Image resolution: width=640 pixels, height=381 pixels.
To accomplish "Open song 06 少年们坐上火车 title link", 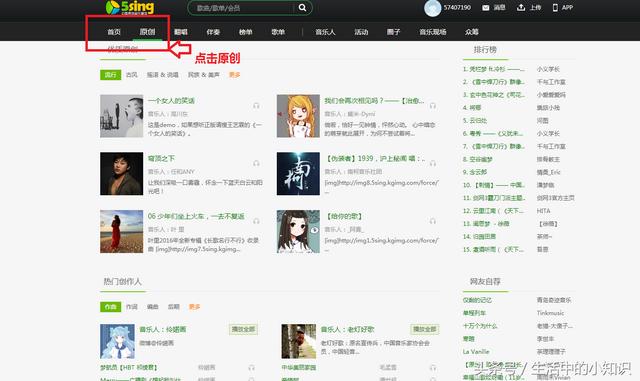I will tap(196, 216).
